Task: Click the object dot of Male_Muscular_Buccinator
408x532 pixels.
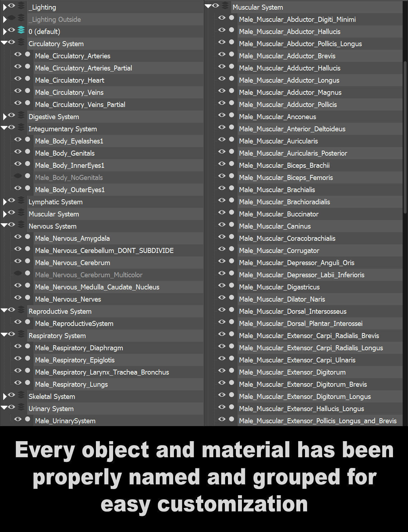Action: (232, 213)
